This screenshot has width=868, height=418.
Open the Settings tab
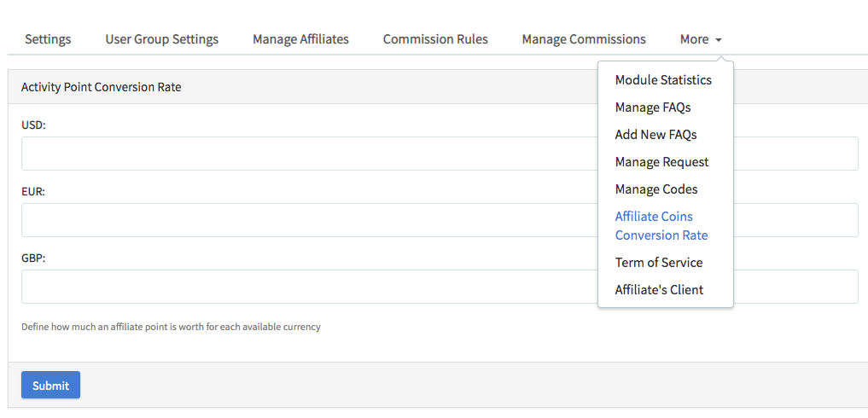click(x=48, y=39)
